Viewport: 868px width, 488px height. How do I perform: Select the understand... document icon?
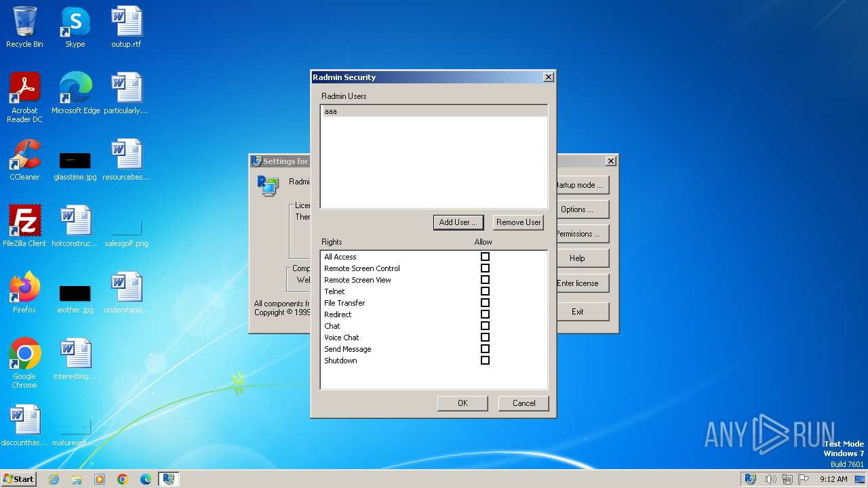(126, 293)
